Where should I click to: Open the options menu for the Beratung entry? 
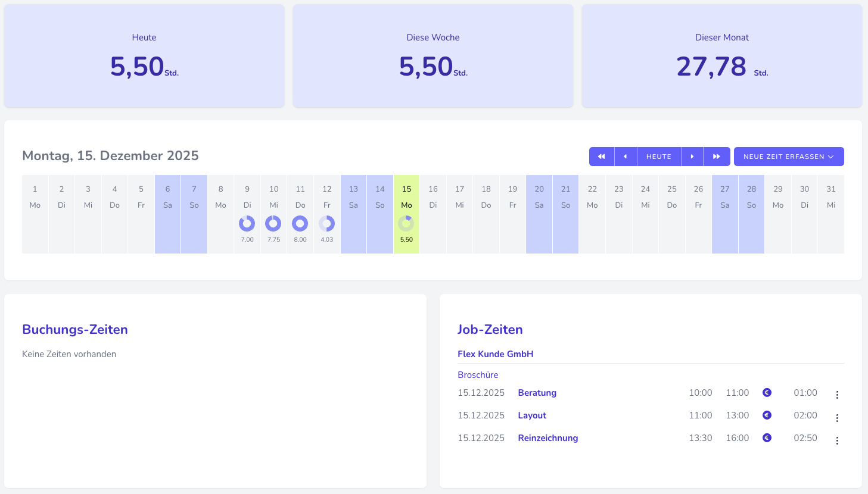point(837,394)
